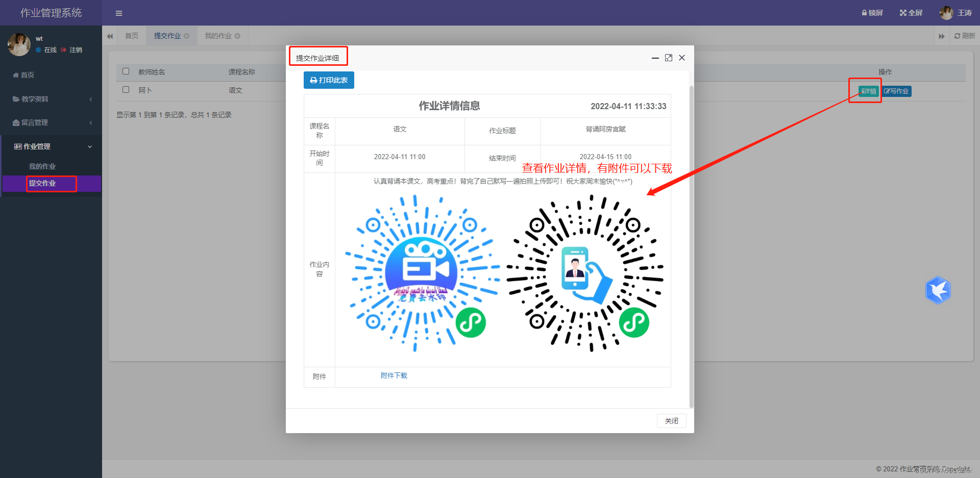
Task: Expand the 留言管理 sidebar menu
Action: pyautogui.click(x=51, y=122)
